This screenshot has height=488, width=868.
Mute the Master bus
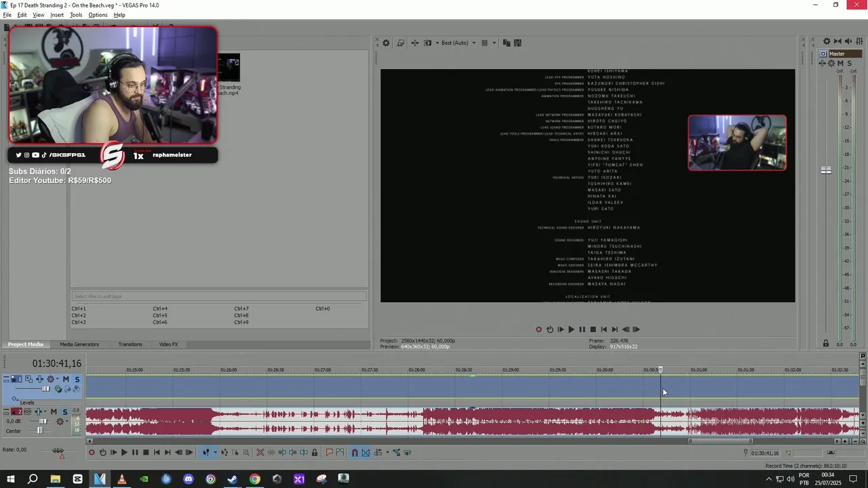point(840,63)
